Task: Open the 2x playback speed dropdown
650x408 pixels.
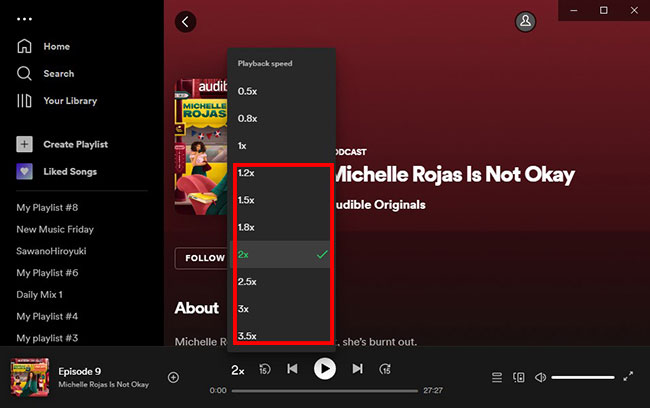Action: (x=238, y=370)
